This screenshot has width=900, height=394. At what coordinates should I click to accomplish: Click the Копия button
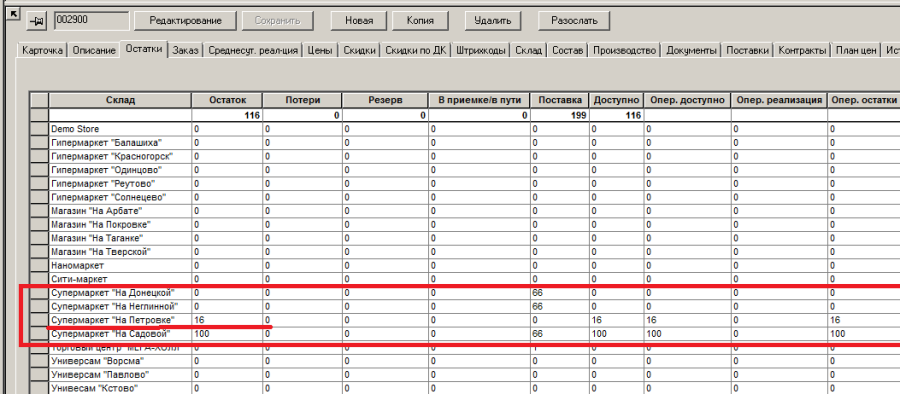(420, 21)
